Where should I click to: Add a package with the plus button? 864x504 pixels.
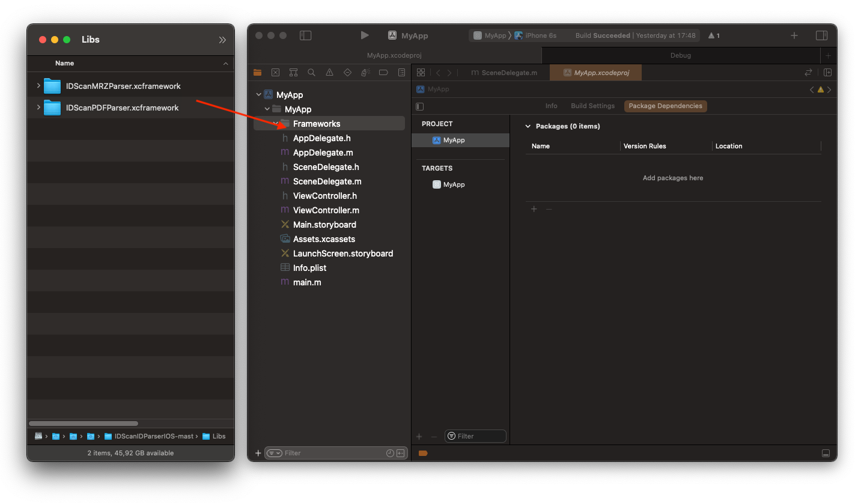pos(534,209)
